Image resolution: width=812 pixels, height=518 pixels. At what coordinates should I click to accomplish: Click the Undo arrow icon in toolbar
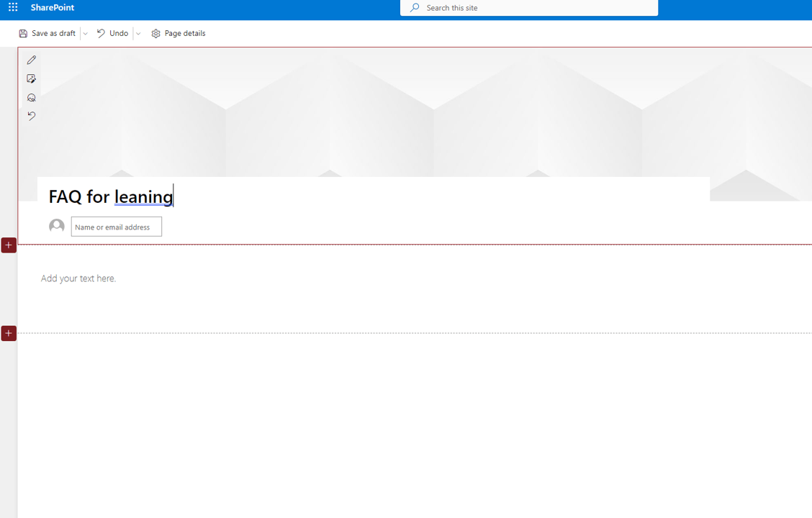tap(101, 33)
